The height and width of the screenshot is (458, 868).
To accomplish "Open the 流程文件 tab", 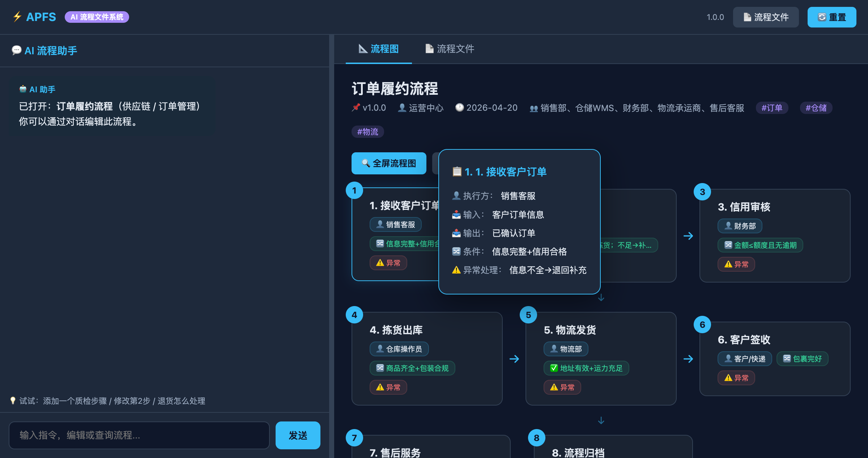I will 450,49.
